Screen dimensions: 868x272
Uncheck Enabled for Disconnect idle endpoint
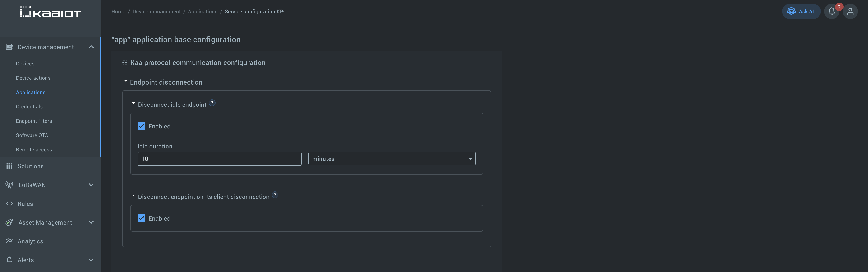tap(141, 126)
